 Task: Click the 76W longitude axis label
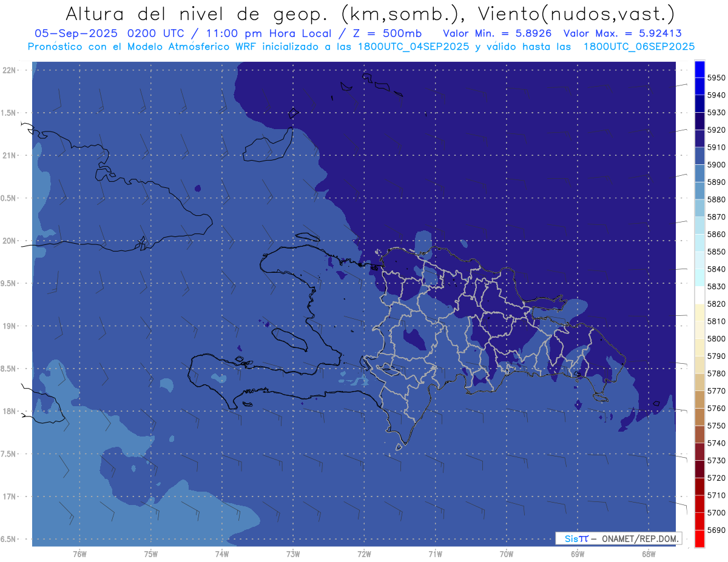(79, 554)
